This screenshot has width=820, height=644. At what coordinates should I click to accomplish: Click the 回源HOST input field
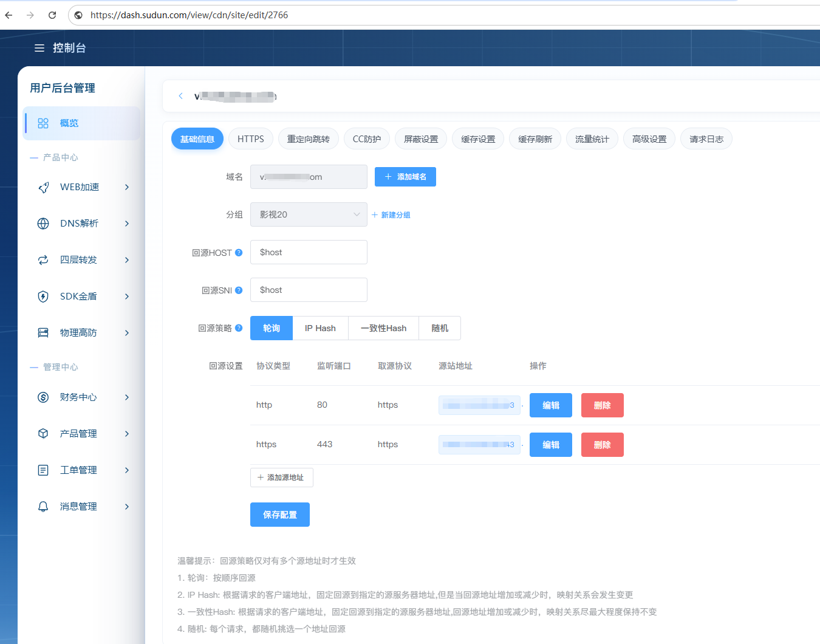point(309,252)
